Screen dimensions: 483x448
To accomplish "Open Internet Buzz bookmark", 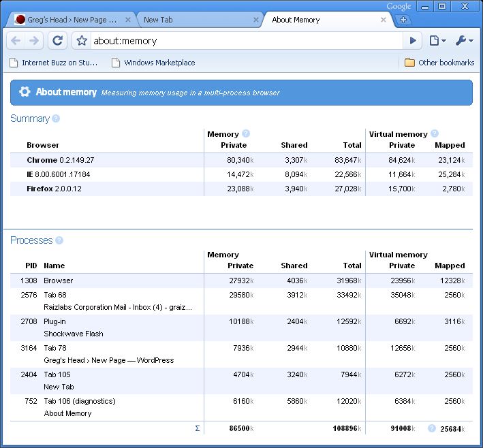I will 54,63.
